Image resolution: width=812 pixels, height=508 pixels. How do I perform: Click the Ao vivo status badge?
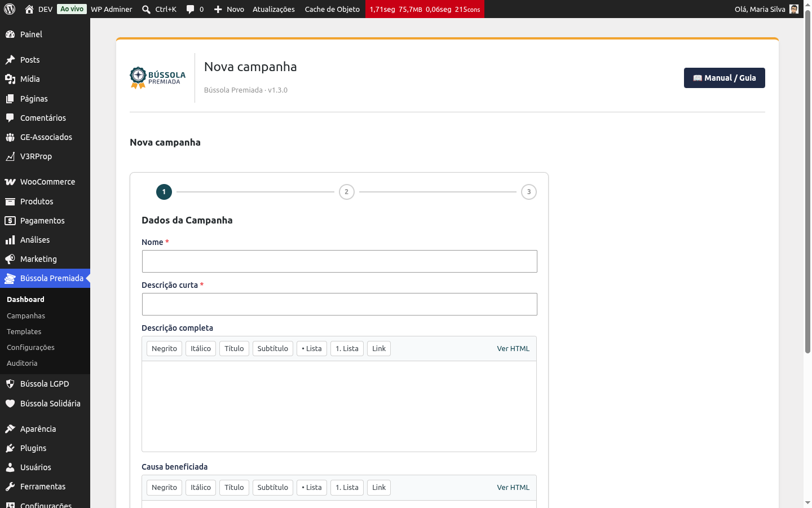point(72,9)
